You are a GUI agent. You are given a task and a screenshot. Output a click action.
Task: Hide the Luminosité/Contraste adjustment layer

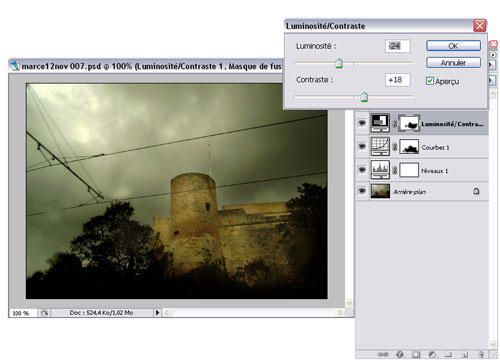click(x=362, y=123)
